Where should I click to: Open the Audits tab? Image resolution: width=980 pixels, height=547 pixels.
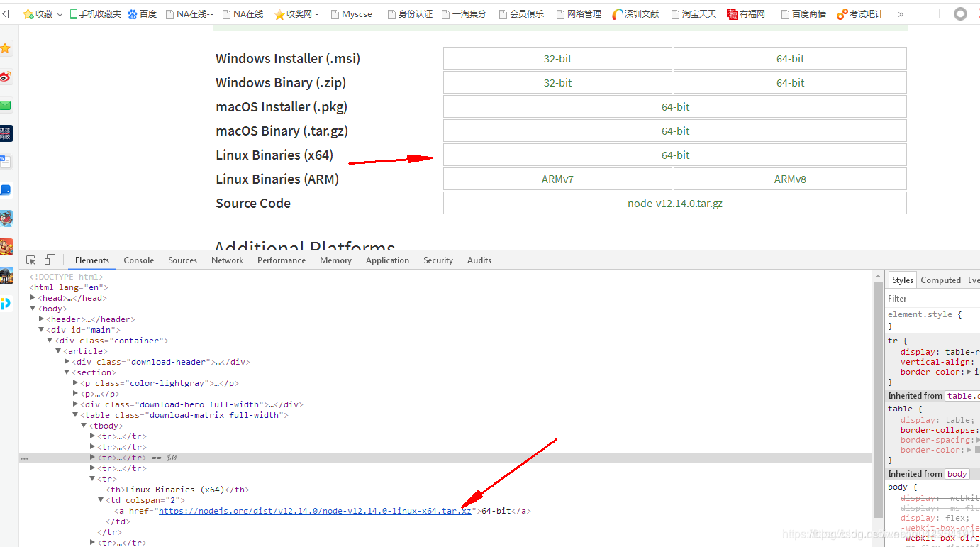(479, 260)
